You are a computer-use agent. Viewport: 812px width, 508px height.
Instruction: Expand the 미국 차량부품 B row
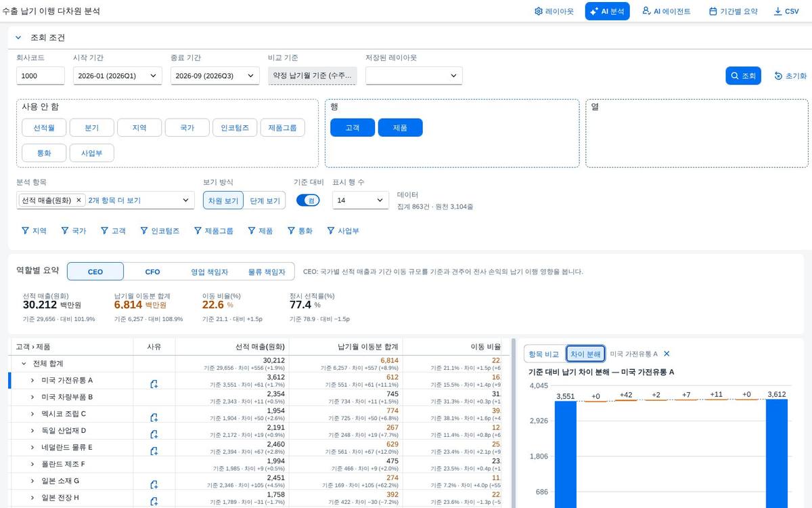click(x=32, y=397)
